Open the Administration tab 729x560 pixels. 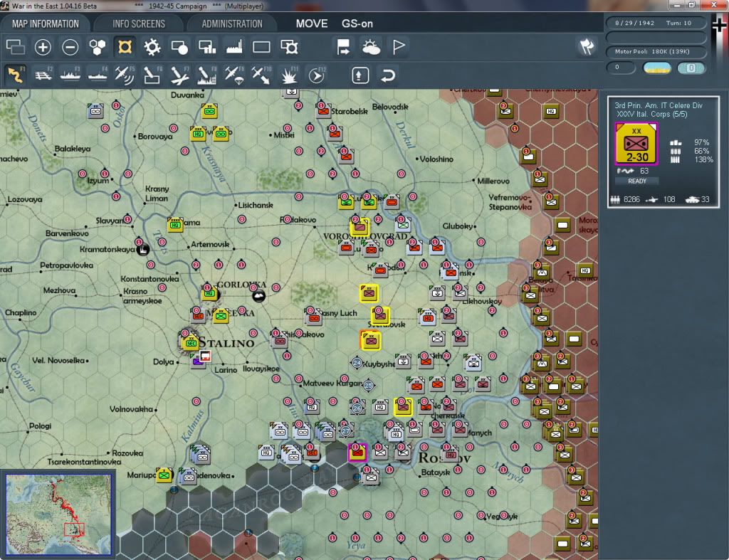232,23
